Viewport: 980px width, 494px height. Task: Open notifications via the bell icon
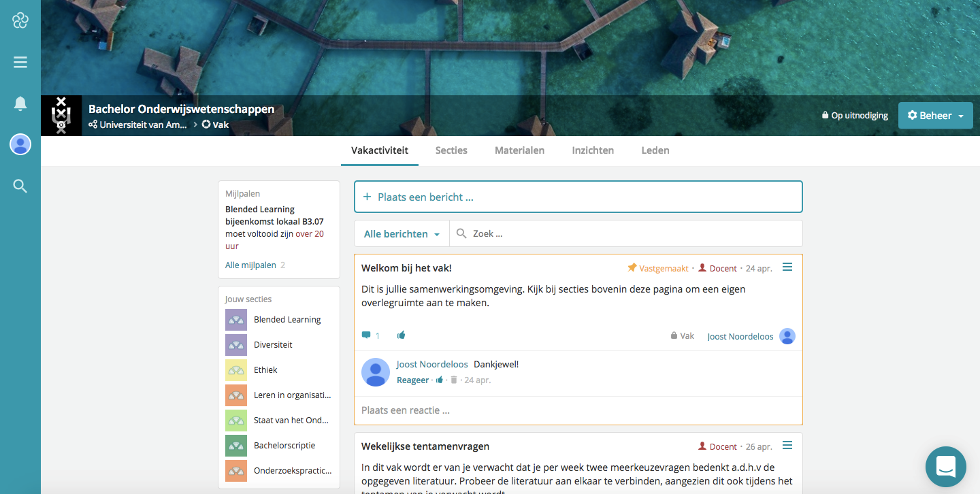click(20, 103)
